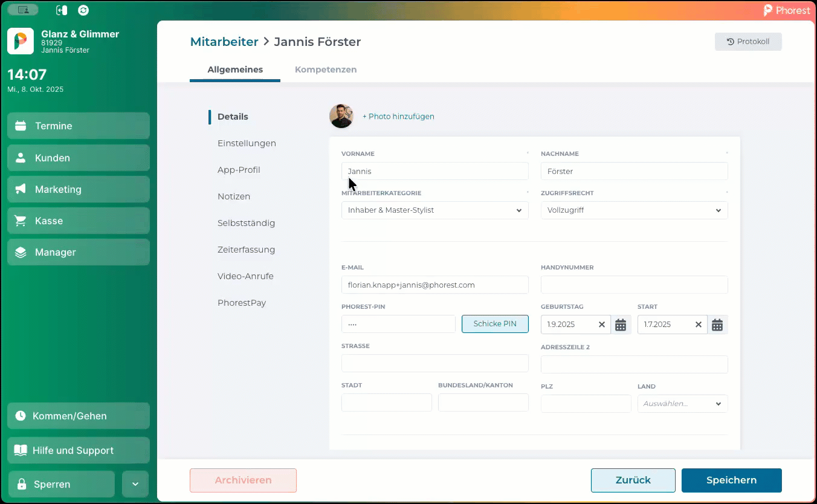Open the Geburtstag calendar picker
Viewport: 817px width, 504px height.
pos(621,325)
